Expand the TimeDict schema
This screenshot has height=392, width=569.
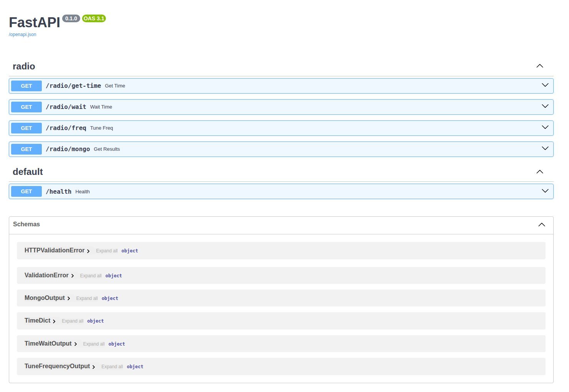click(54, 321)
